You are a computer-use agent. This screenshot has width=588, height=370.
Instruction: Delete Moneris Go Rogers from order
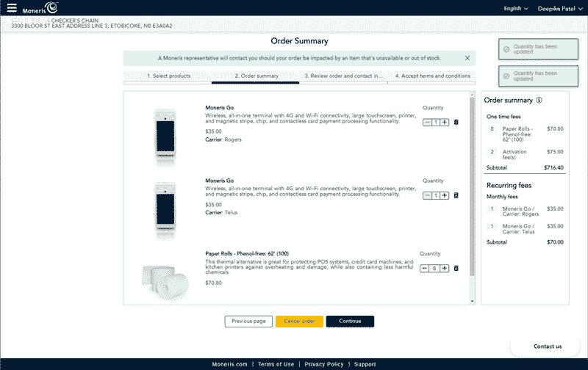(x=456, y=122)
